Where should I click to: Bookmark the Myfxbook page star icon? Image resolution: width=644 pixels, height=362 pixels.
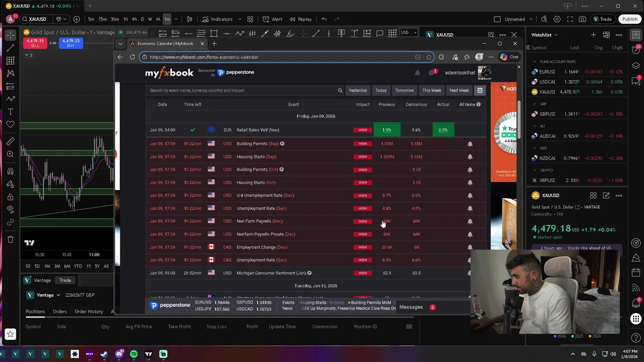429,57
